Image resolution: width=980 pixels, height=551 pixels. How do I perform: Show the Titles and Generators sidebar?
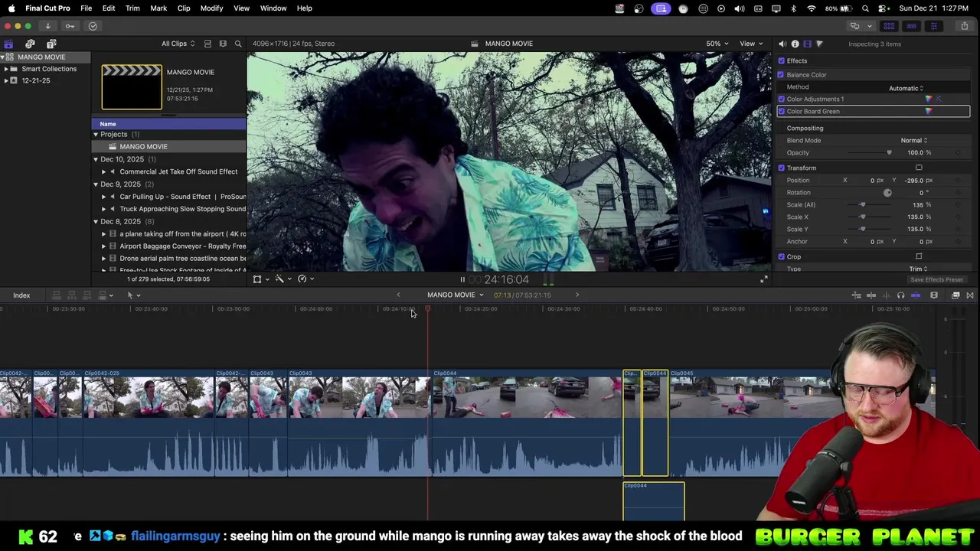tap(51, 44)
